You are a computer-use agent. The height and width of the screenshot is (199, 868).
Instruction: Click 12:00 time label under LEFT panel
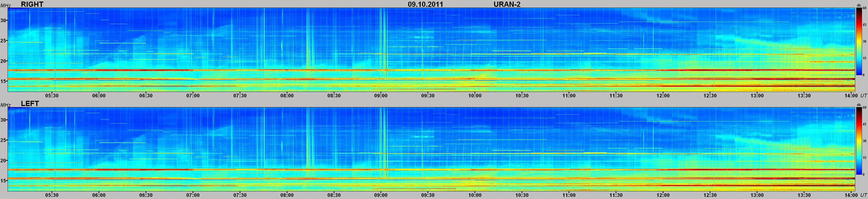point(663,195)
